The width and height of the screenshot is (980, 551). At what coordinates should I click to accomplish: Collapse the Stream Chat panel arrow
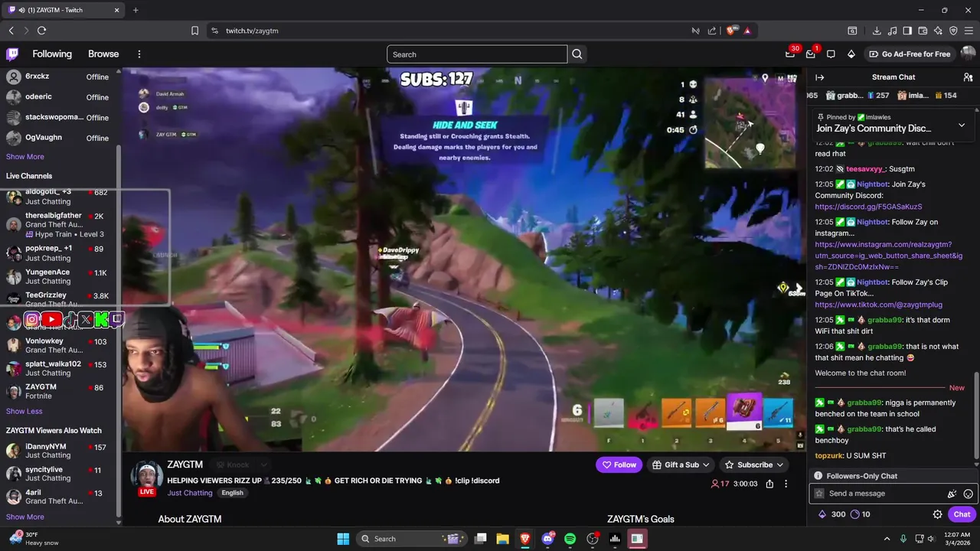point(819,77)
